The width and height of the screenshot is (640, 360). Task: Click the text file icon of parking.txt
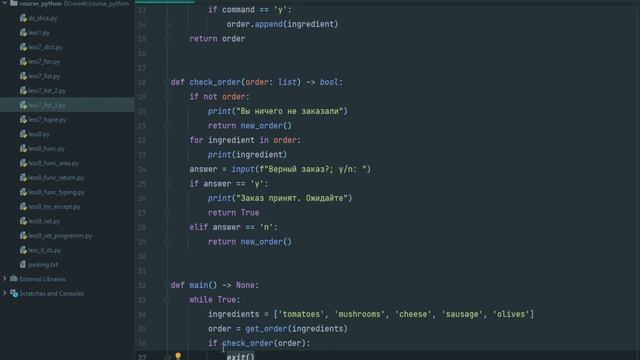click(x=23, y=264)
